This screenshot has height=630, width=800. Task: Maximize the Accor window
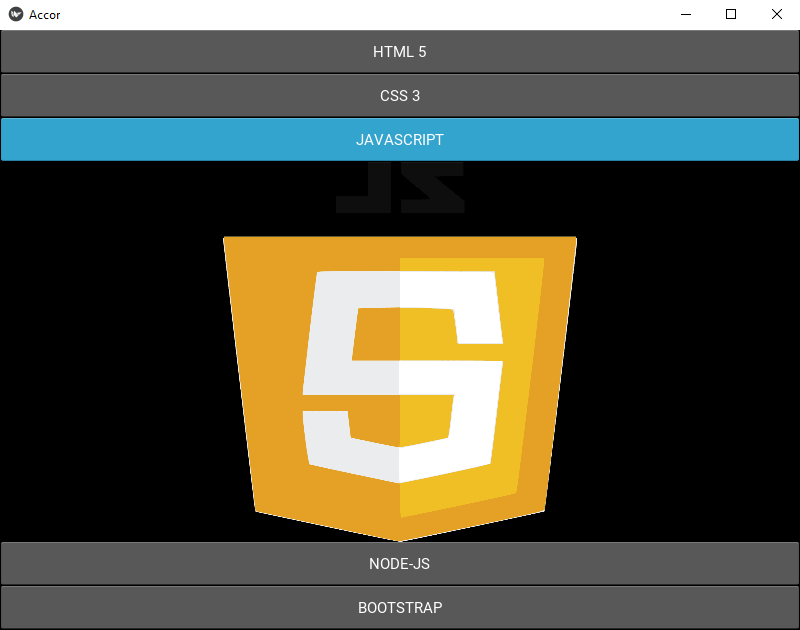tap(731, 14)
